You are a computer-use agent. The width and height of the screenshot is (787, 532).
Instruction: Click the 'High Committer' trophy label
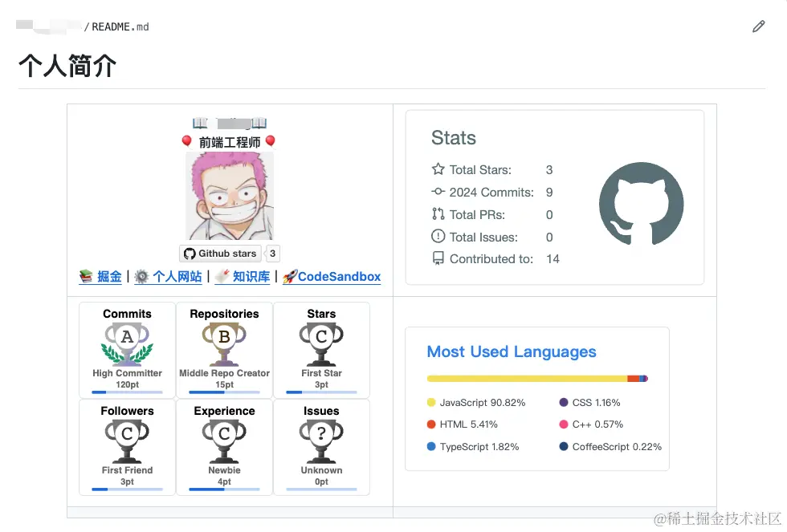[127, 373]
